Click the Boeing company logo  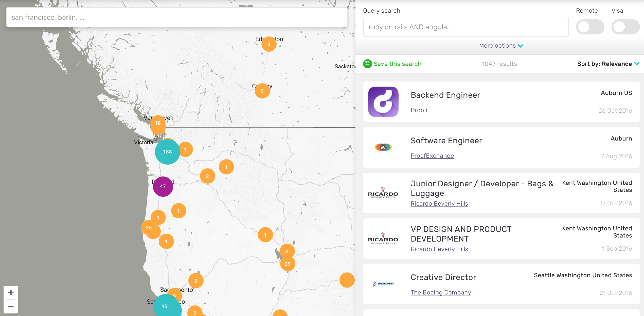383,284
